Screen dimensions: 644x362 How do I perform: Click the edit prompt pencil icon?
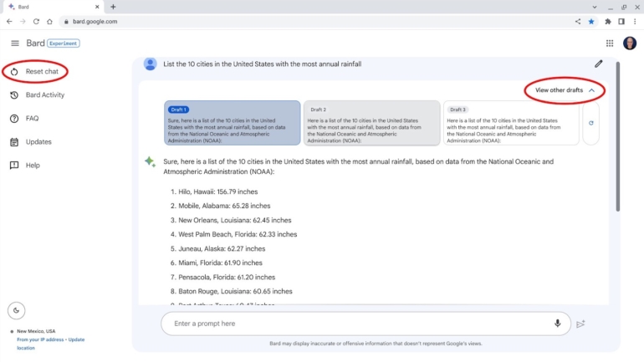[x=599, y=64]
